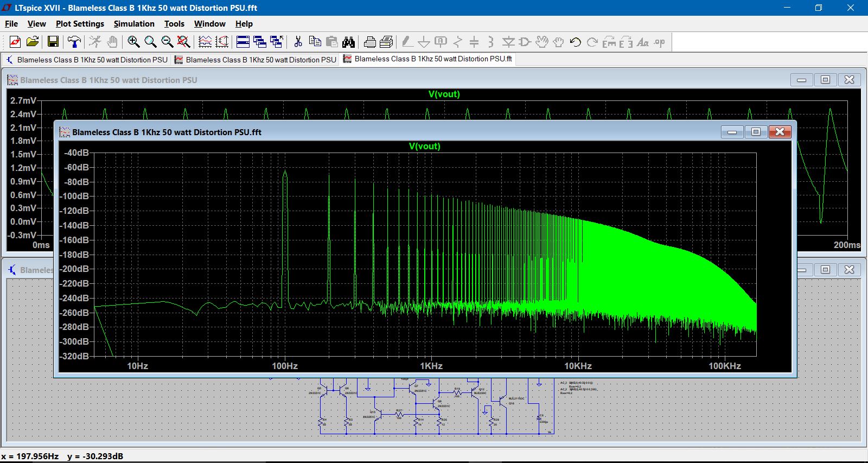
Task: Click the Copy icon
Action: coord(315,42)
